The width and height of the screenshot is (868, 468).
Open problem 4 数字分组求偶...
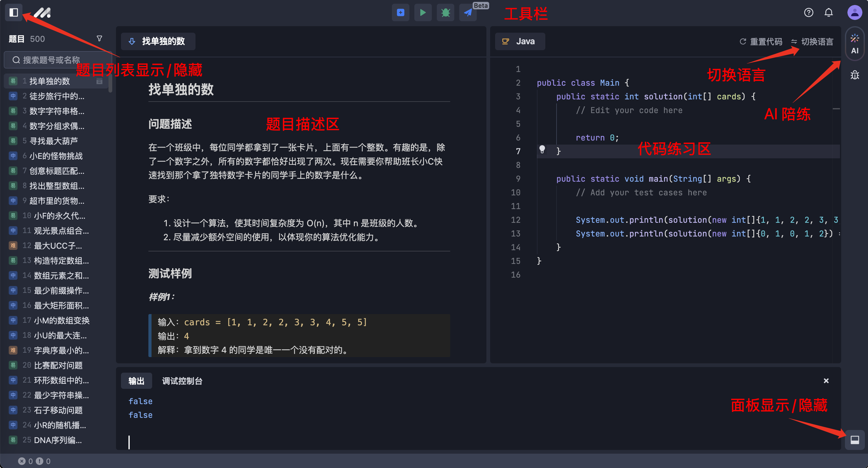(56, 126)
